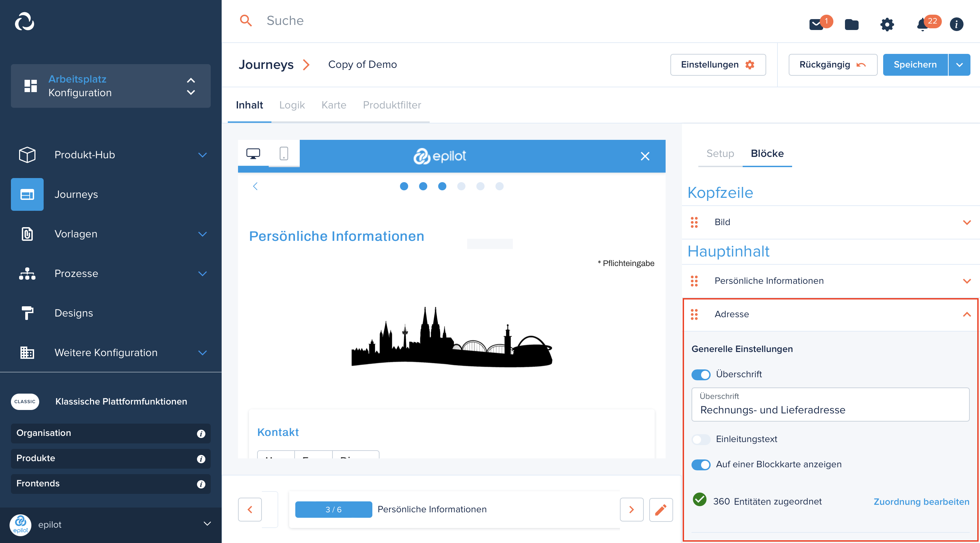Switch to the Setup tab
This screenshot has width=980, height=543.
tap(720, 153)
